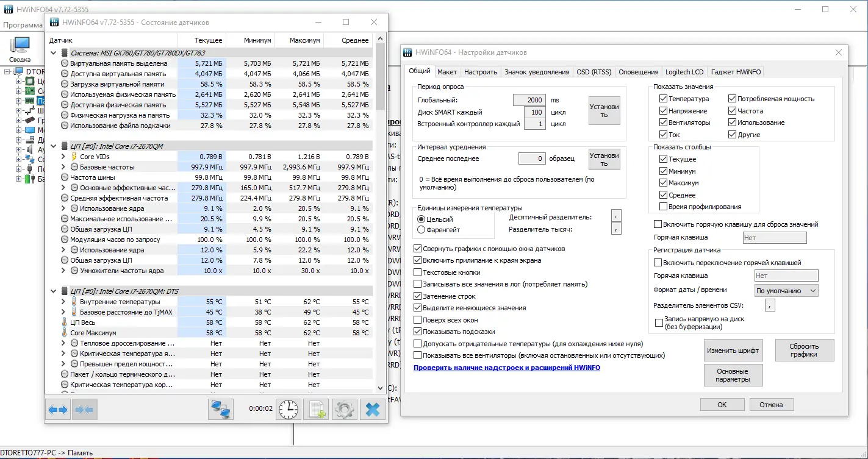Start logging with the sheet-plus icon
The height and width of the screenshot is (459, 868).
click(x=316, y=410)
